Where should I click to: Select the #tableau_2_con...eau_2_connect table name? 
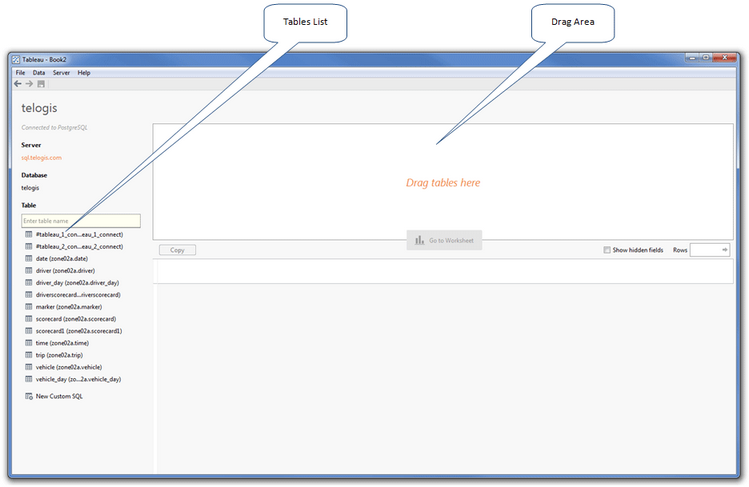tap(79, 246)
